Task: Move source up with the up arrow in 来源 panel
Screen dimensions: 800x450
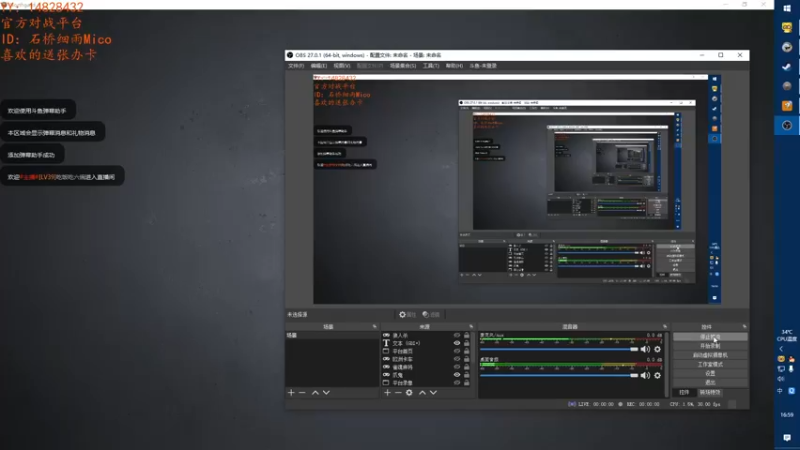Action: [422, 393]
